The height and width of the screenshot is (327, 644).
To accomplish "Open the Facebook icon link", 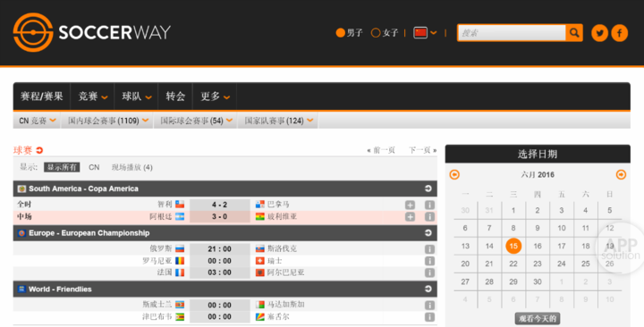I will click(619, 33).
